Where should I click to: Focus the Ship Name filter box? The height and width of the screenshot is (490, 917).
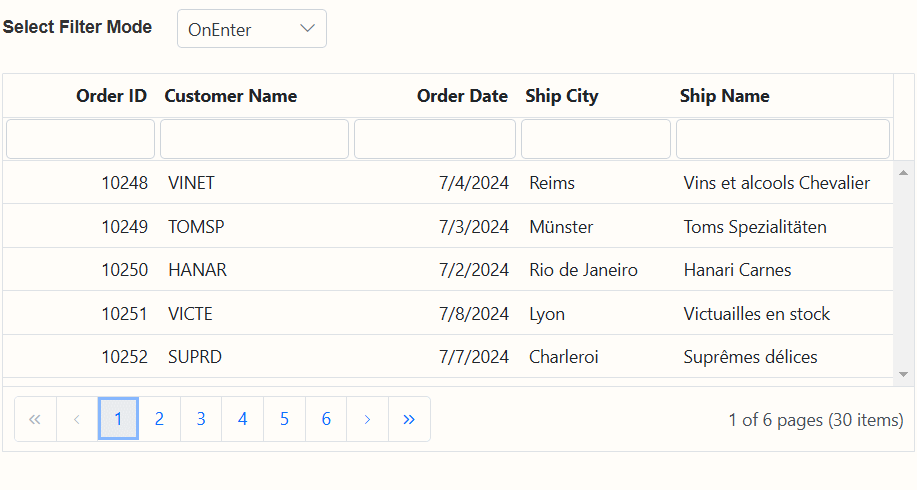(x=783, y=139)
